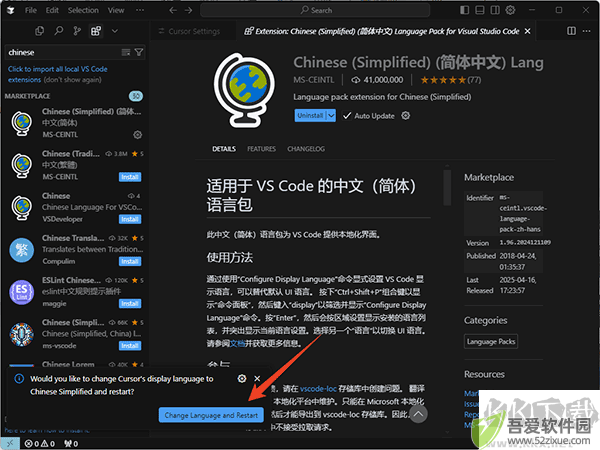Expand the sidebar views chevron
This screenshot has height=450, width=600.
tap(114, 31)
